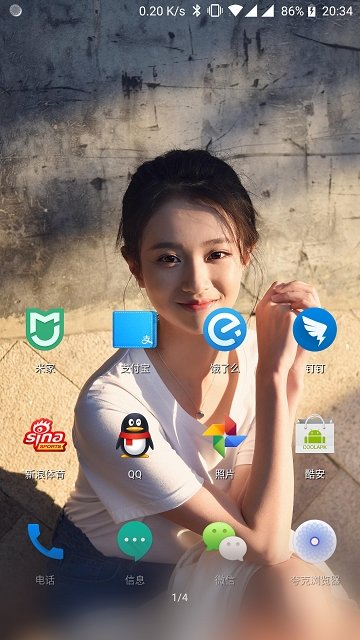Launch the QQ penguin app
Screen dimensions: 360x640
[135, 435]
